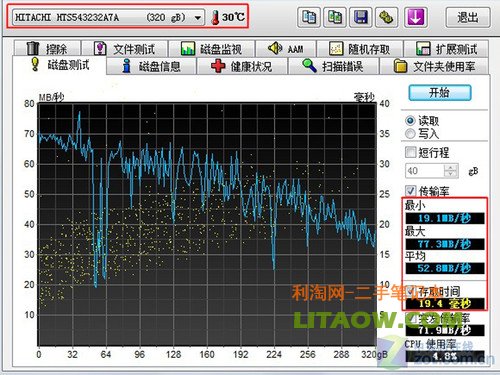Open the 健康状况 tab with red cross
The height and width of the screenshot is (375, 500).
[x=242, y=66]
